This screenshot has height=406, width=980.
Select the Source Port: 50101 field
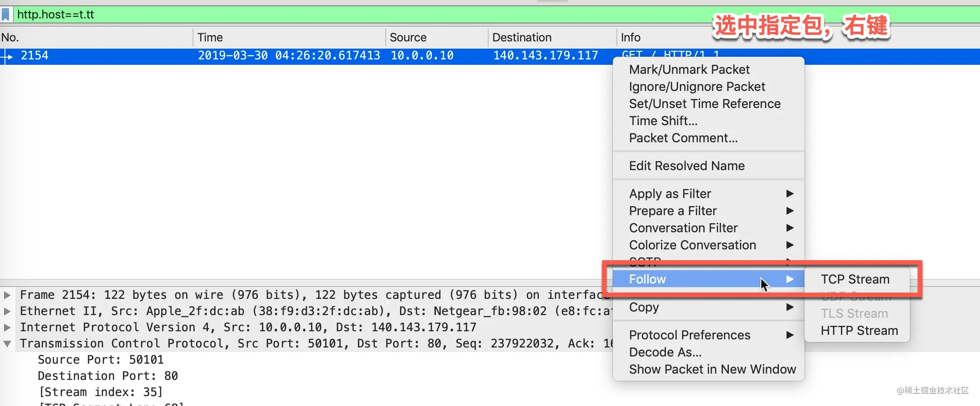(101, 360)
